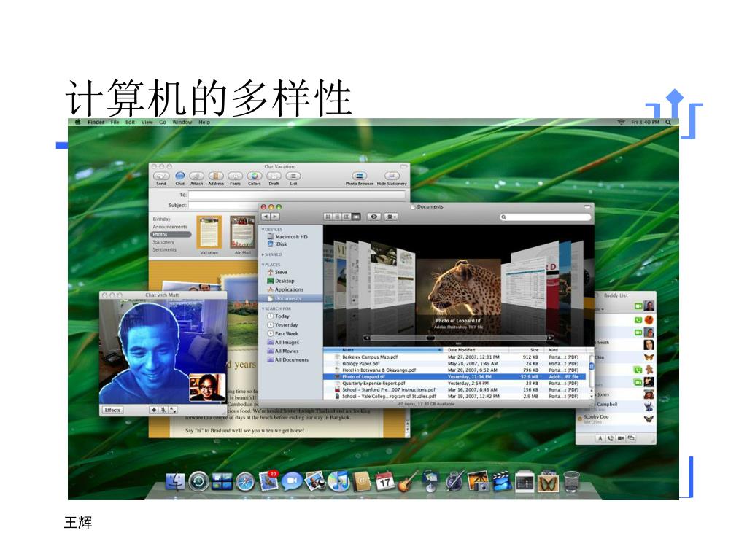Image resolution: width=747 pixels, height=560 pixels.
Task: Sort files by the Date Modified column
Action: 476,350
